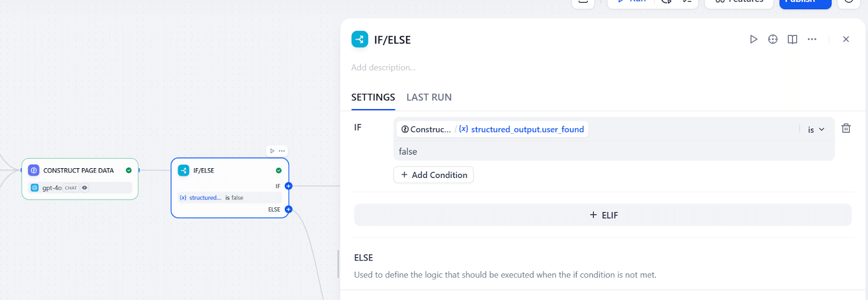Click the Add Condition button
The height and width of the screenshot is (300, 868).
point(433,175)
